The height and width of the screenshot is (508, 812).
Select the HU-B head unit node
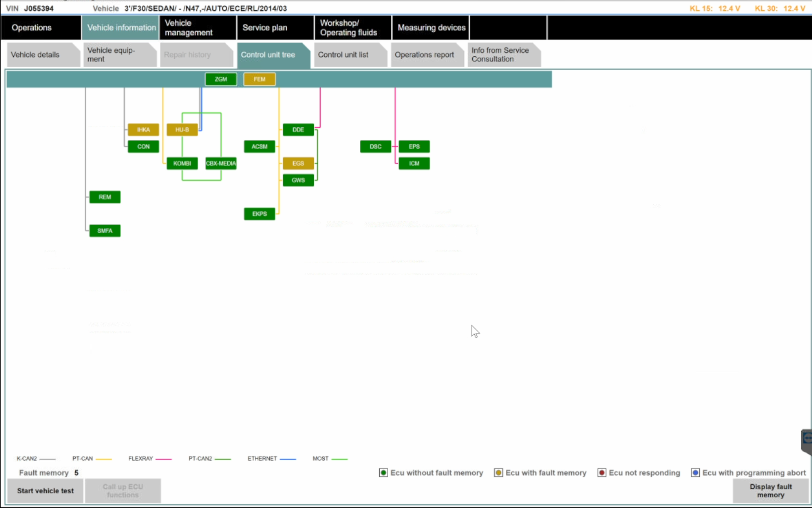click(x=182, y=130)
